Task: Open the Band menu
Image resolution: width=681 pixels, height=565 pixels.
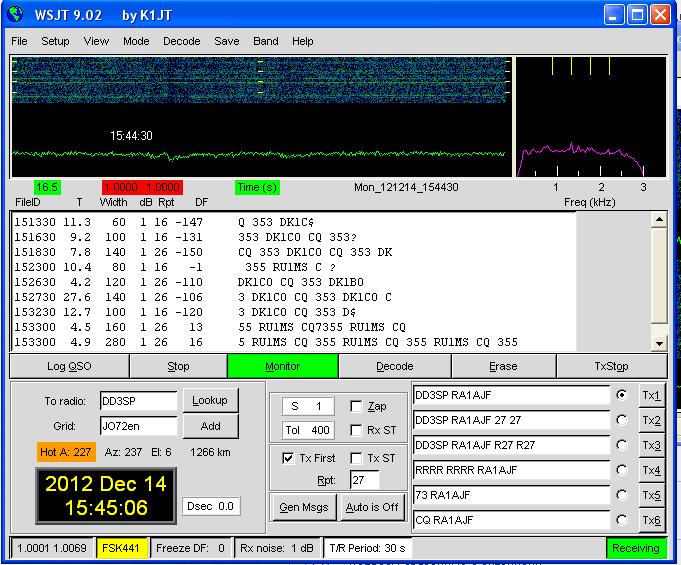Action: coord(266,41)
